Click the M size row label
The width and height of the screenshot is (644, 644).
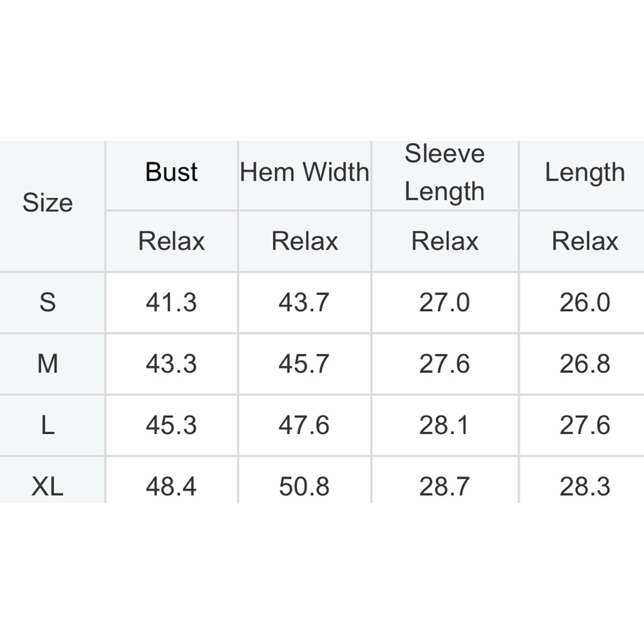48,363
